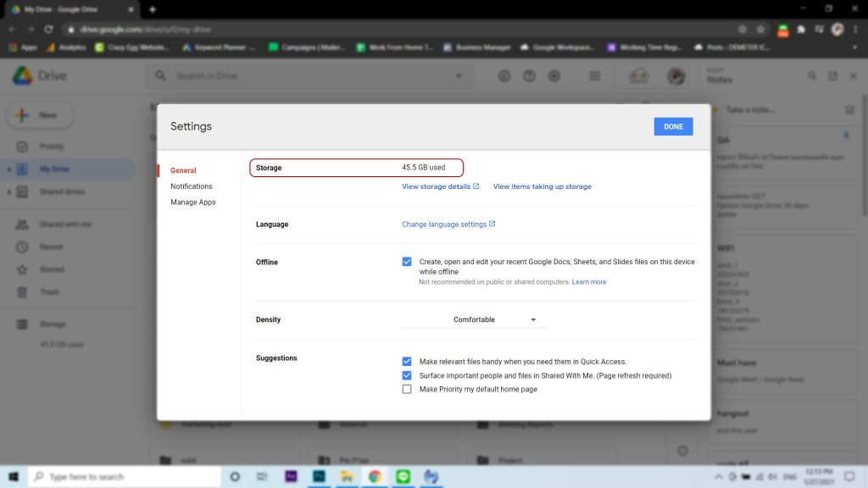Toggle the Offline files checkbox
The width and height of the screenshot is (868, 488).
[x=407, y=262]
